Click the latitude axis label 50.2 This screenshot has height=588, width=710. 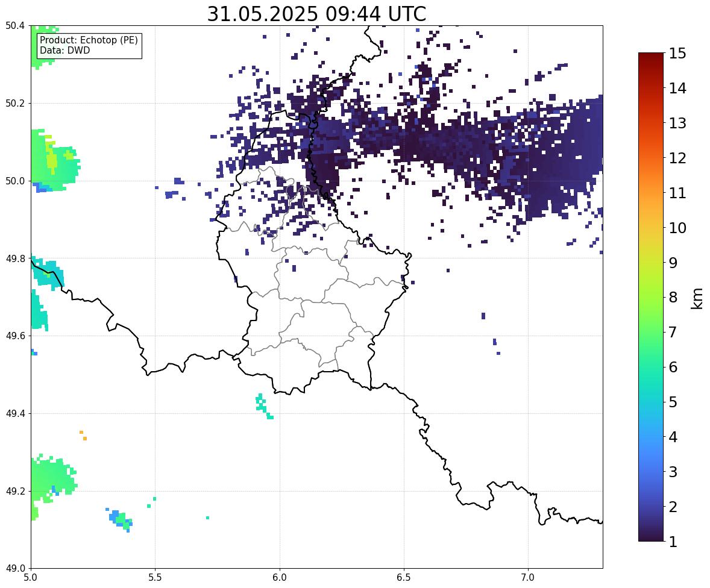15,103
